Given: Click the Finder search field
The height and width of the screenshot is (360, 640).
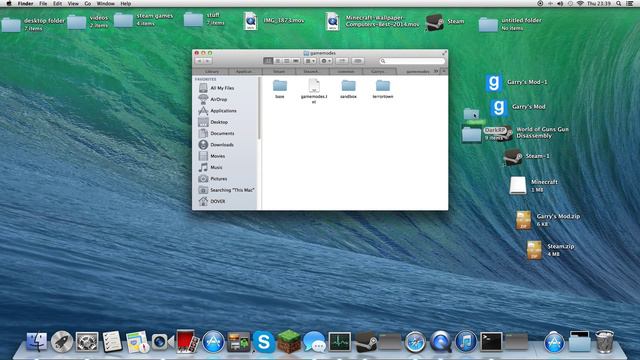Looking at the screenshot, I should tap(412, 61).
